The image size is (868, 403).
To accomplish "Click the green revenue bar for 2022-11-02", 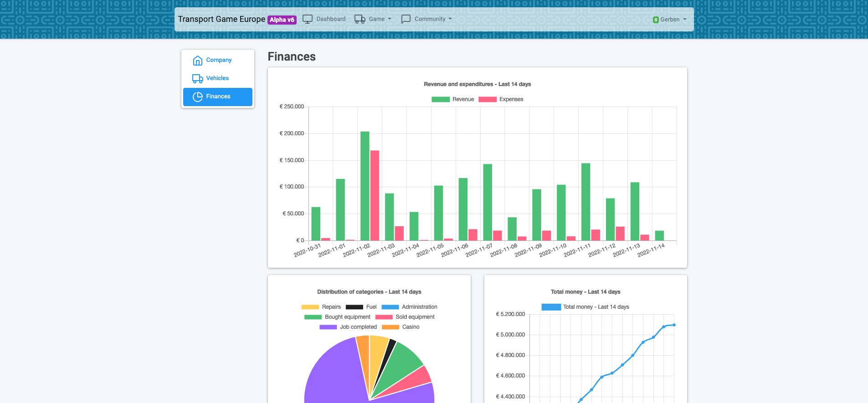I will click(365, 186).
